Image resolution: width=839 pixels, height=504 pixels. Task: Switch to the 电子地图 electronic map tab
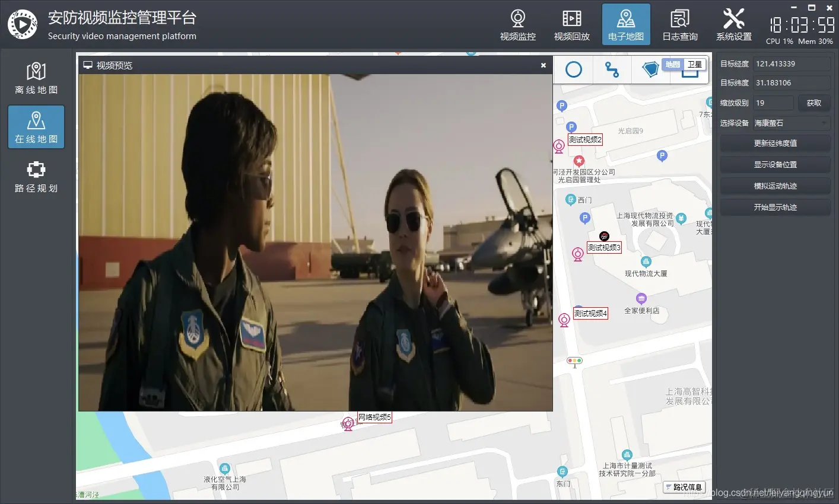click(x=626, y=24)
